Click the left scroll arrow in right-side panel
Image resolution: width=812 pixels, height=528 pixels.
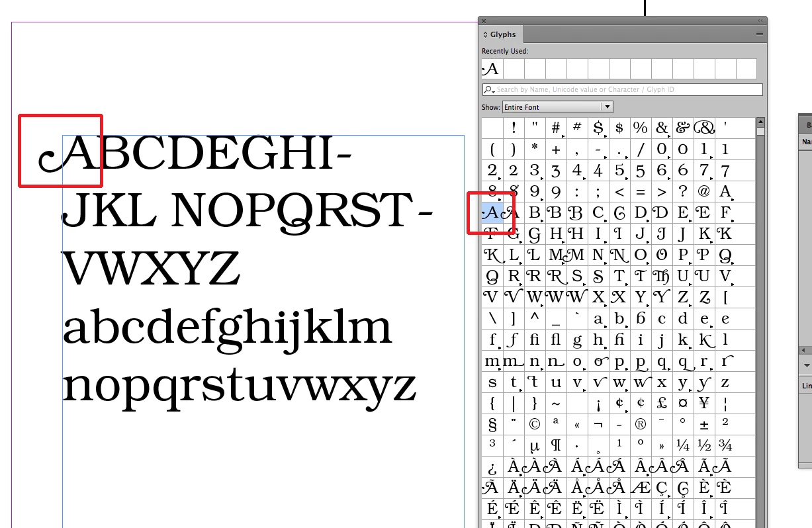[805, 350]
